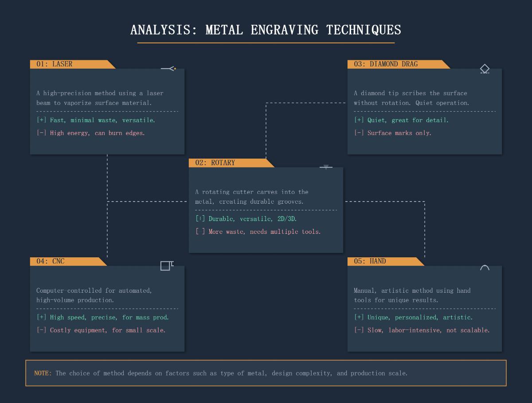Screen dimensions: 532x403
Task: Click the [+] marker beside 'Quiet, great for detail'
Action: point(359,120)
